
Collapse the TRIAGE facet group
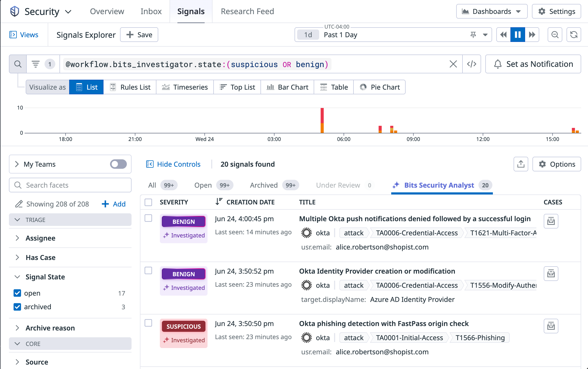(70, 220)
